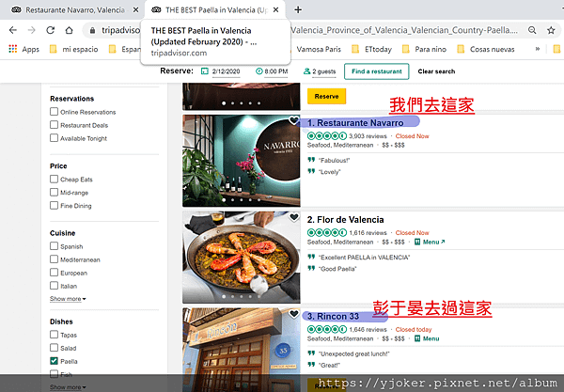Open the Rincon 33 Menu link
This screenshot has height=392, width=564.
coord(431,338)
